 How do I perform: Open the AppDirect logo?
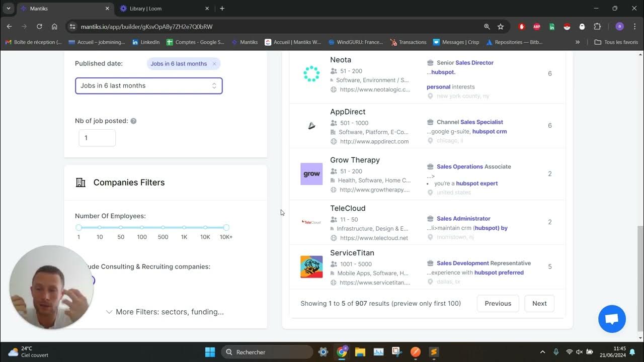311,126
